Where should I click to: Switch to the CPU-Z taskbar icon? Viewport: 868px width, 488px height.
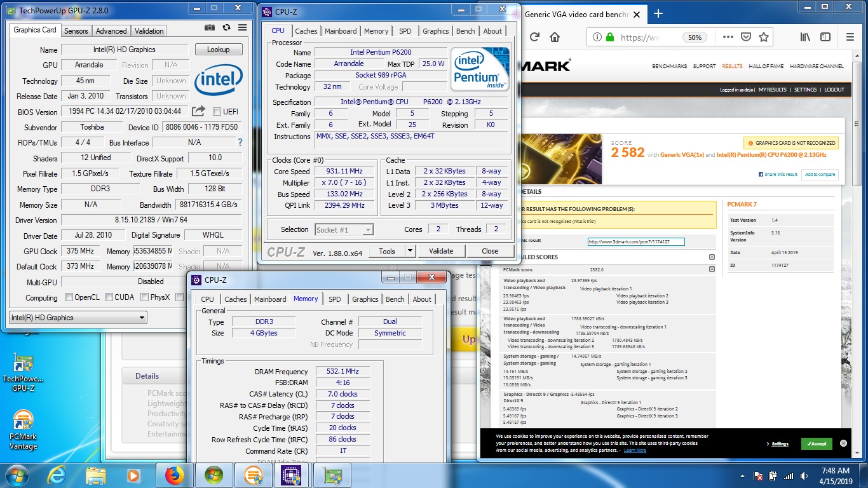click(x=292, y=475)
